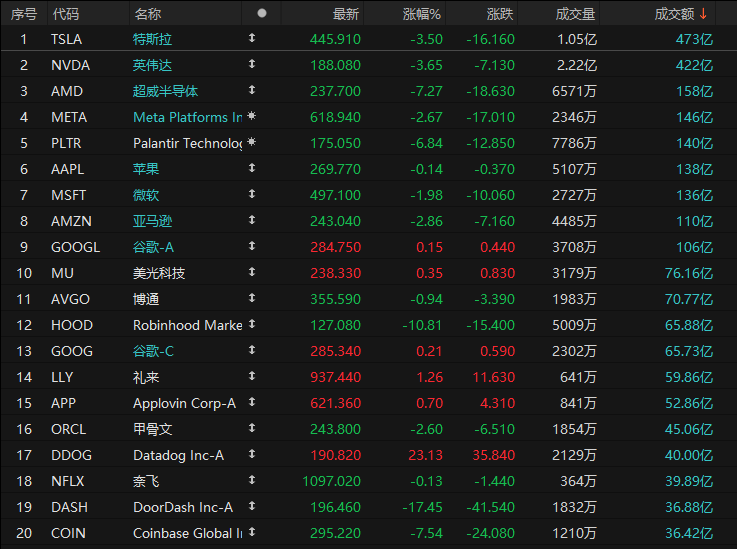This screenshot has height=549, width=737.
Task: Click the white dot column header icon
Action: pyautogui.click(x=262, y=13)
